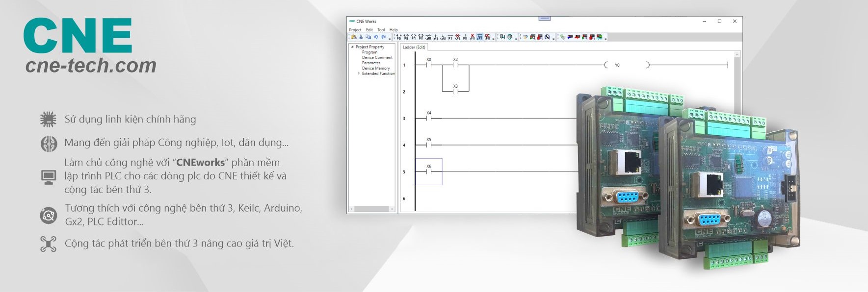Collapse the Project Property tree node
The height and width of the screenshot is (292, 868).
click(x=352, y=47)
